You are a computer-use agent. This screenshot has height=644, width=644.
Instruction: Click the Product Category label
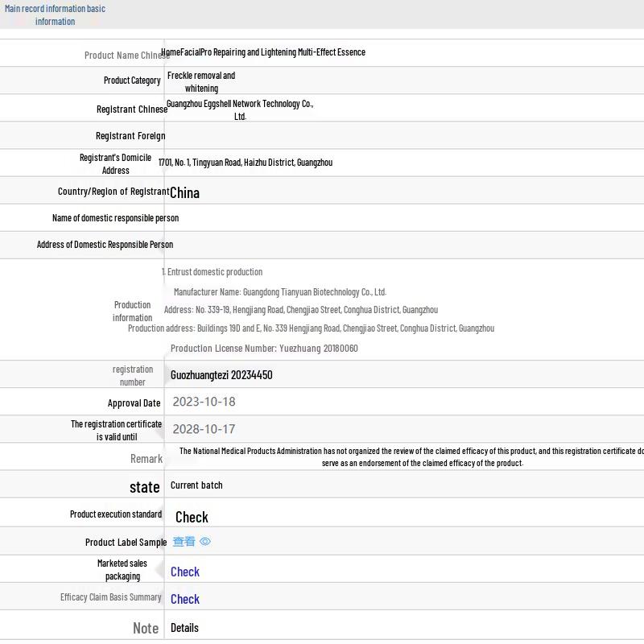click(x=132, y=80)
